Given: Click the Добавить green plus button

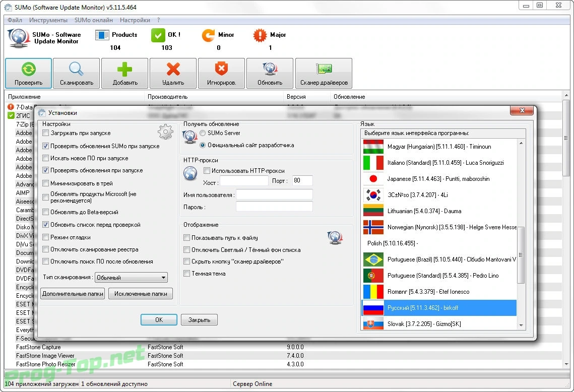Looking at the screenshot, I should coord(125,73).
